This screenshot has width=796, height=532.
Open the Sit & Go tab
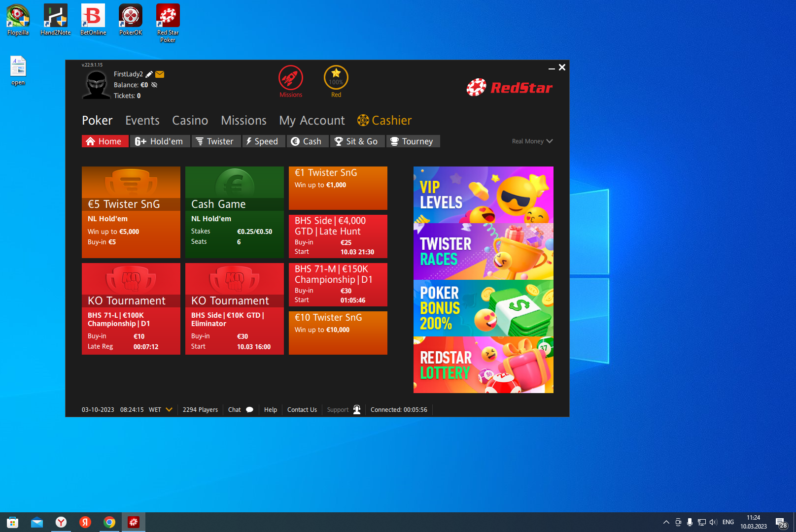point(357,141)
